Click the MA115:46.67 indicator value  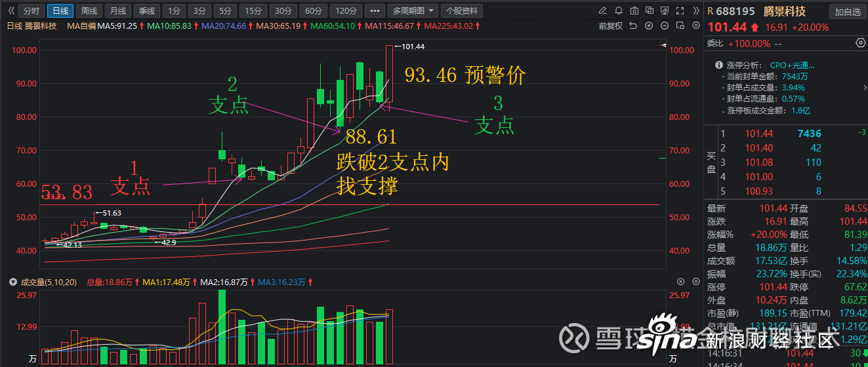[x=389, y=26]
